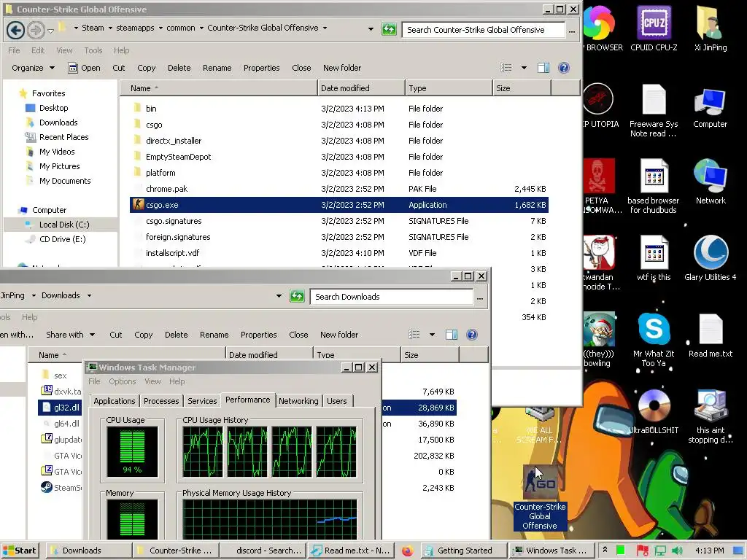Expand address history dropdown in Downloads explorer

pyautogui.click(x=279, y=296)
